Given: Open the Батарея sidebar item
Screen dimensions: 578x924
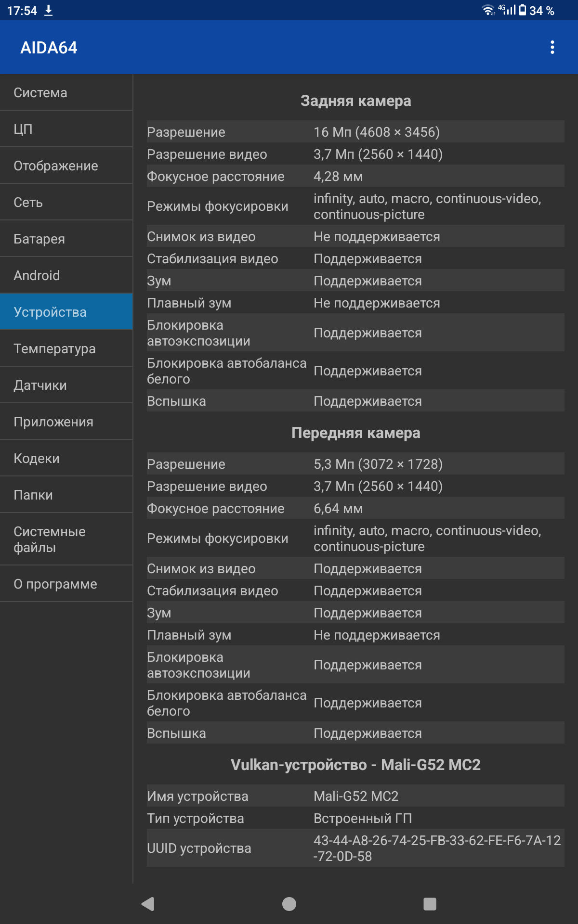Looking at the screenshot, I should click(66, 239).
